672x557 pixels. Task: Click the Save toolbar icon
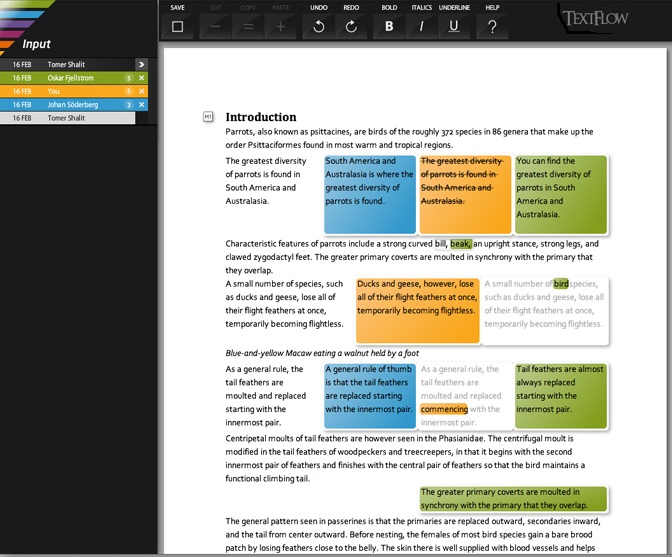177,27
